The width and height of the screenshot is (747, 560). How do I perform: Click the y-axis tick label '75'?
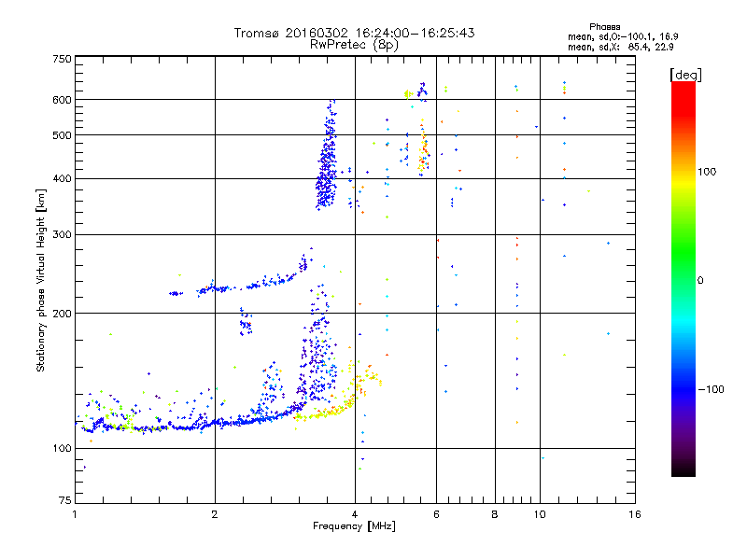(65, 500)
